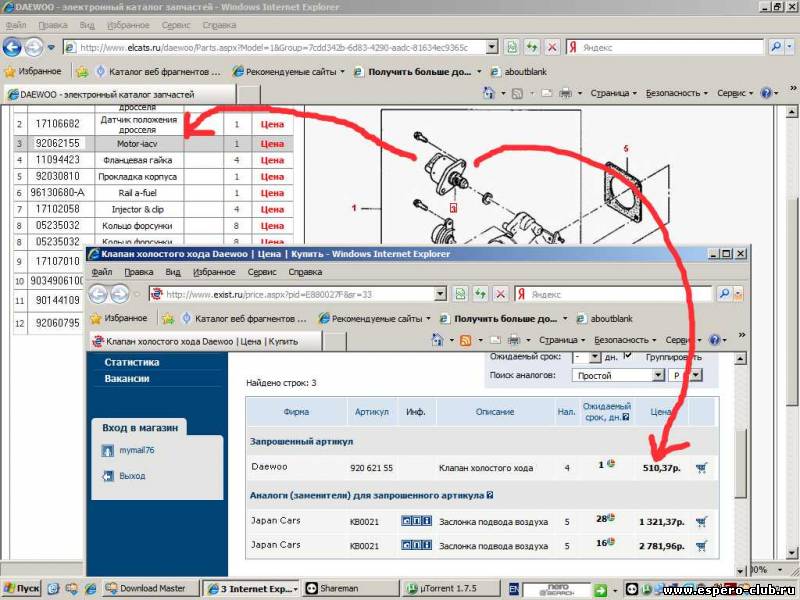
Task: Click the Injector & clip row name
Action: [x=138, y=209]
